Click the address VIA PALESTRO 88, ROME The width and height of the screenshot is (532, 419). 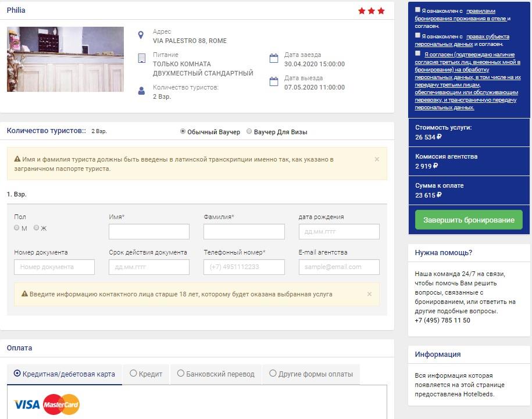pyautogui.click(x=190, y=41)
